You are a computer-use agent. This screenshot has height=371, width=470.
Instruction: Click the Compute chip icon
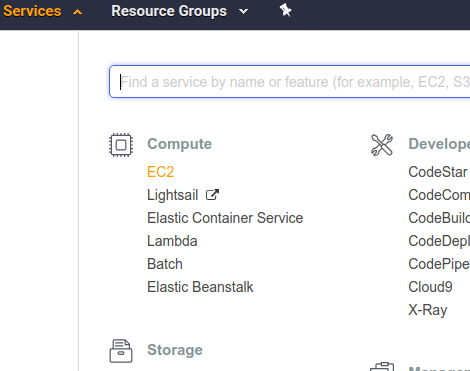tap(121, 145)
